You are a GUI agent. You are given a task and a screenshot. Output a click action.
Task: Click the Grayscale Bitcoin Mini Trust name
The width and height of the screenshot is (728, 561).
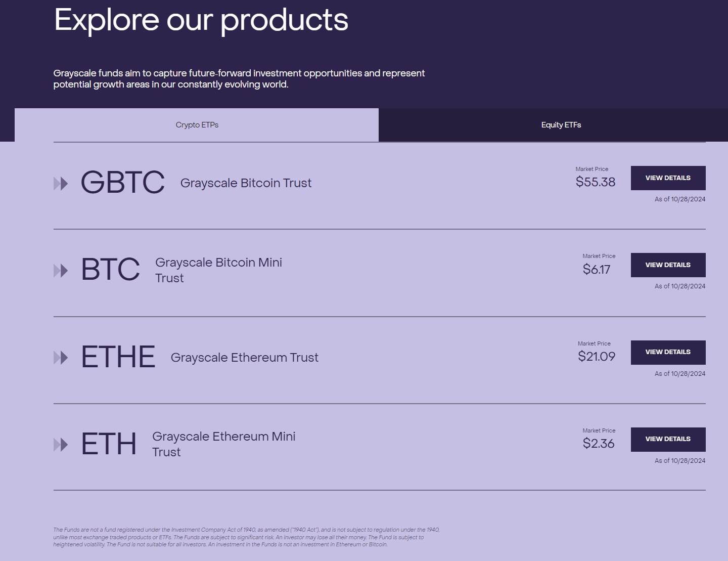[x=218, y=270]
